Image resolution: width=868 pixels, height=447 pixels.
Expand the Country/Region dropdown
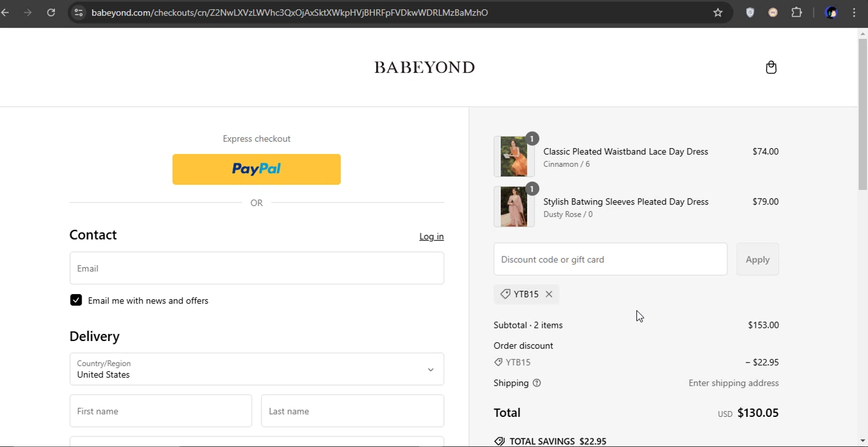click(x=257, y=369)
